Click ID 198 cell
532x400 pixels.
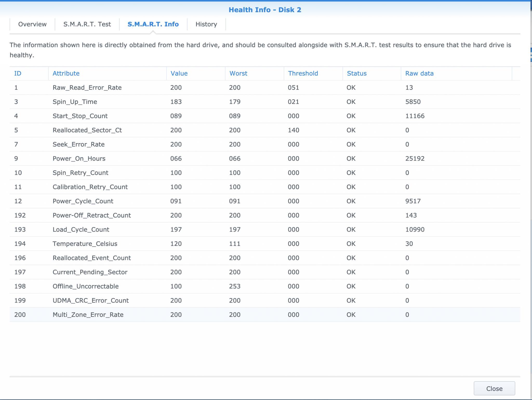(20, 286)
